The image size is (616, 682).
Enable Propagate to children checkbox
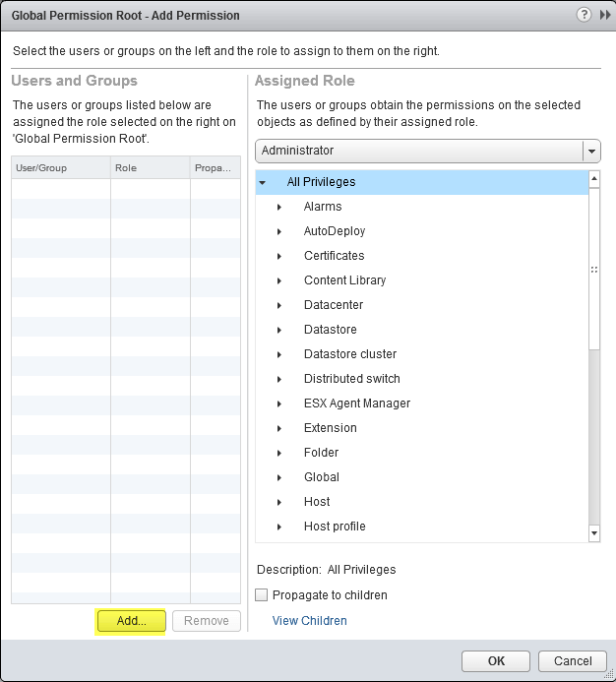tap(262, 595)
